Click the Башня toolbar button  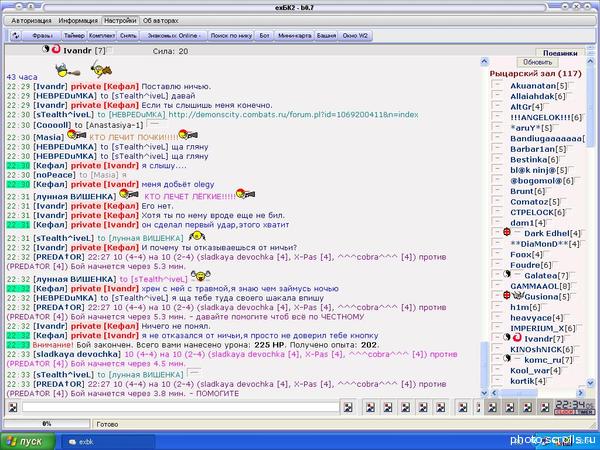pyautogui.click(x=326, y=36)
